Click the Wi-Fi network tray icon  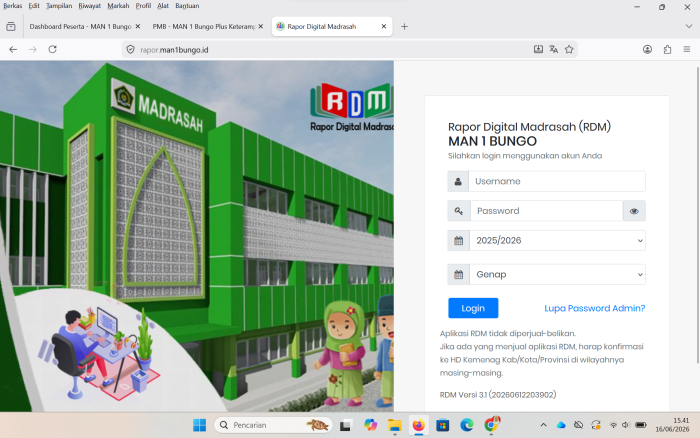[613, 425]
